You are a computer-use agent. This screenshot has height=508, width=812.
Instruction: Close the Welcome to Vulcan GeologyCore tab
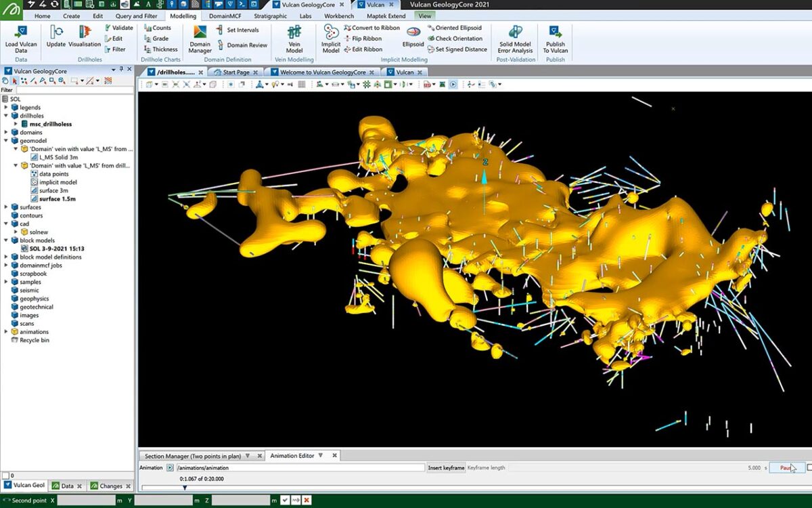coord(372,72)
